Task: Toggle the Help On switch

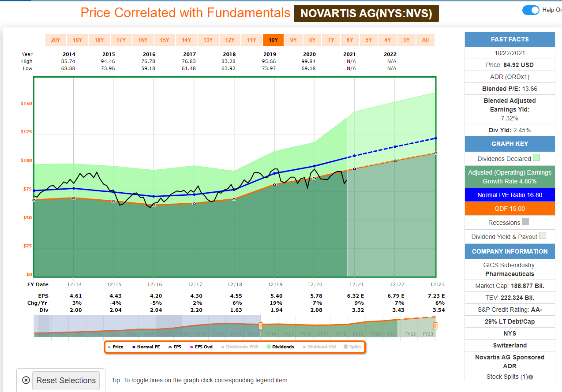Action: [531, 10]
